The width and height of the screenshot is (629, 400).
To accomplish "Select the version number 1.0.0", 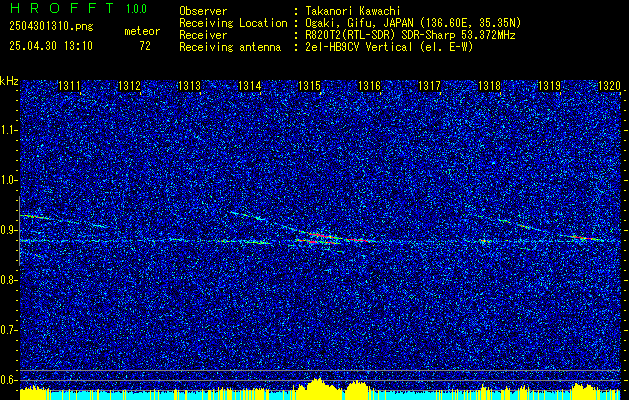I will 136,9.
